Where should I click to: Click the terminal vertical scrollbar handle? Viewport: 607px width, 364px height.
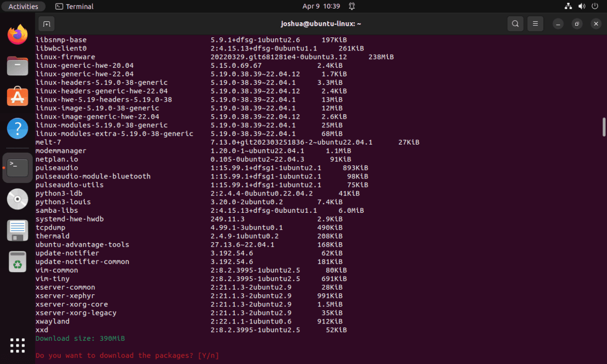click(x=603, y=127)
